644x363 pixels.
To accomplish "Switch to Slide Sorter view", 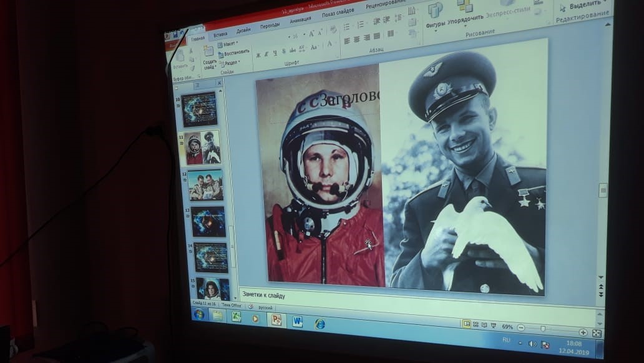I will click(x=476, y=325).
